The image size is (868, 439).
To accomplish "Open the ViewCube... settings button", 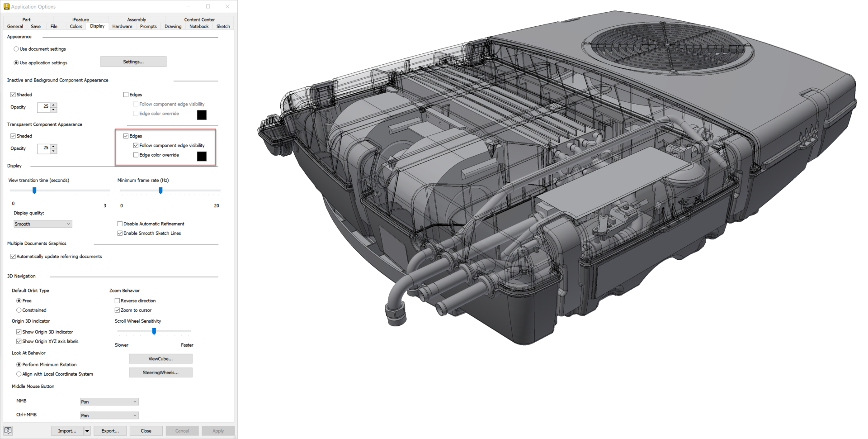I will pyautogui.click(x=160, y=359).
